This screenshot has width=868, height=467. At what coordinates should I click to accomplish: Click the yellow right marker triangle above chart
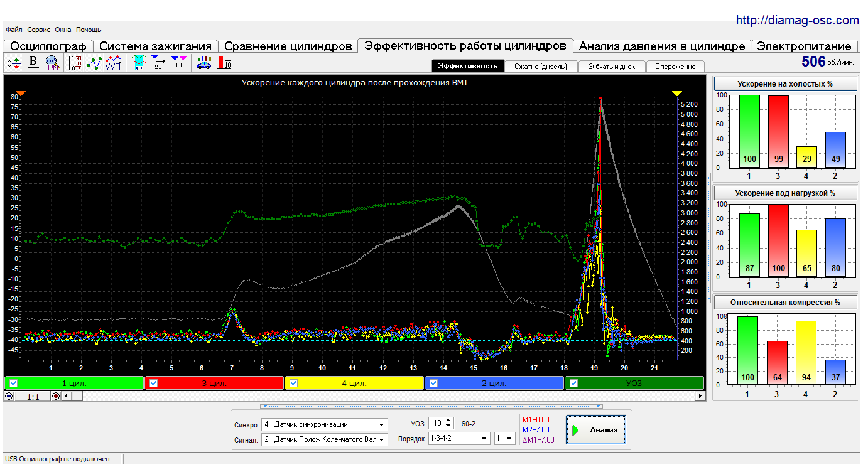677,94
